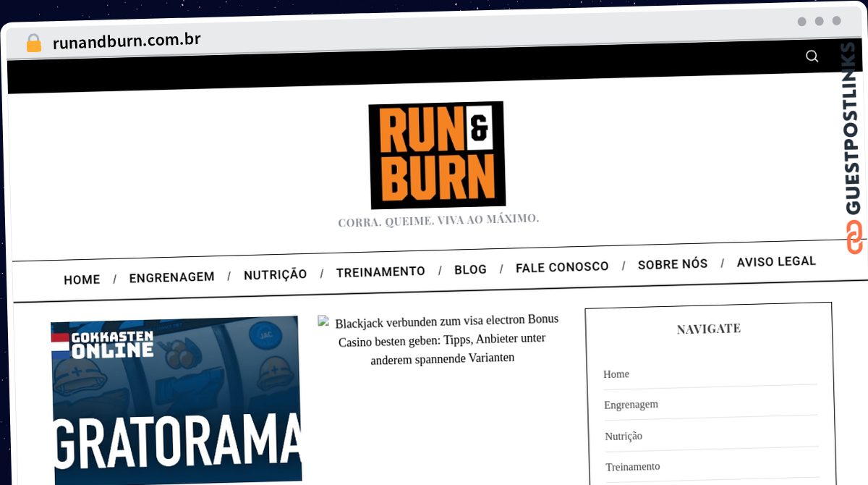Go to the NUTRIÇÃO menu item
The image size is (868, 485).
[275, 275]
